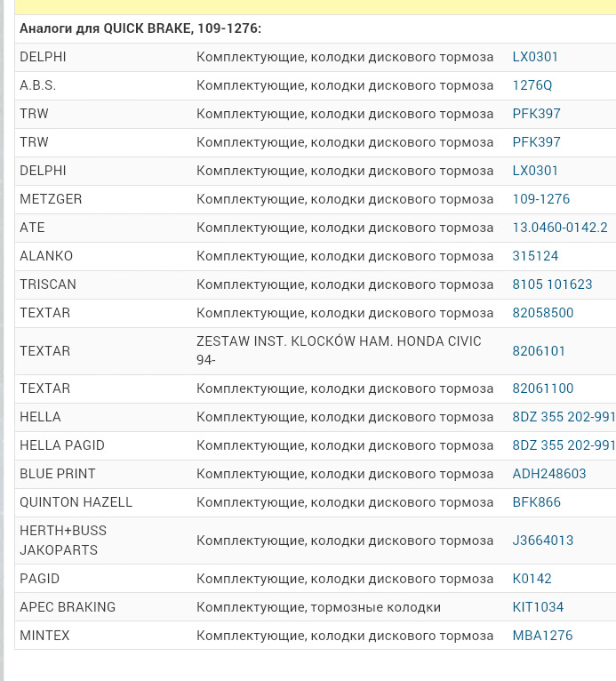The height and width of the screenshot is (681, 616).
Task: Open the 1276Q part number link
Action: (x=532, y=85)
